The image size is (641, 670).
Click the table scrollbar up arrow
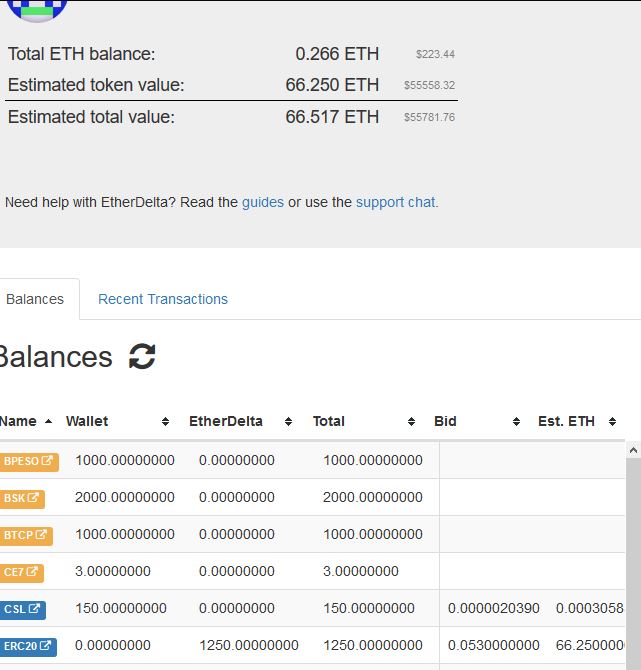[x=633, y=452]
